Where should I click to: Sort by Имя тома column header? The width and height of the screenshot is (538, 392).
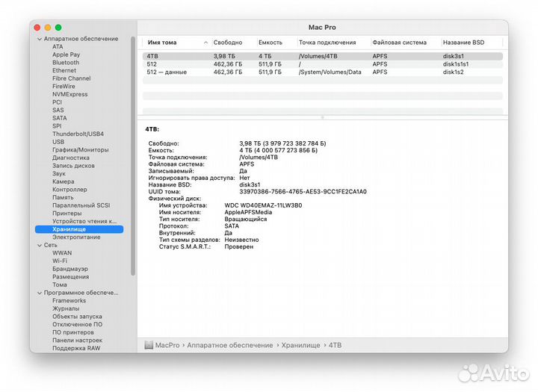(x=162, y=43)
